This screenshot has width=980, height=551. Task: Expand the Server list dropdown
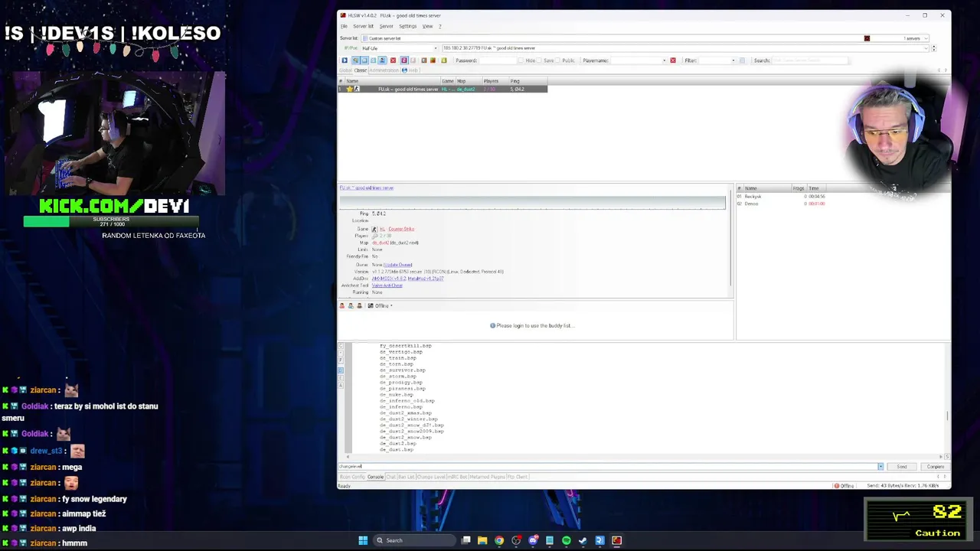tap(926, 38)
